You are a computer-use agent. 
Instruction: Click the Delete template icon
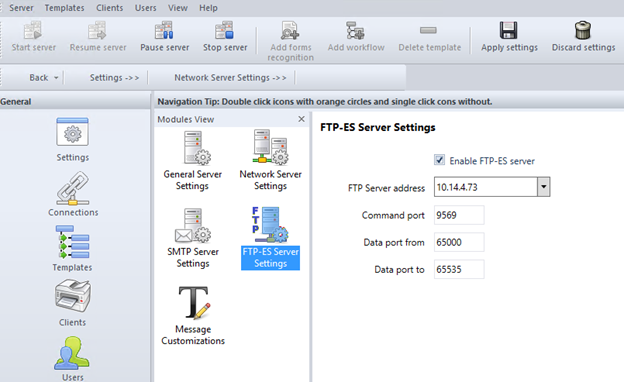[429, 30]
